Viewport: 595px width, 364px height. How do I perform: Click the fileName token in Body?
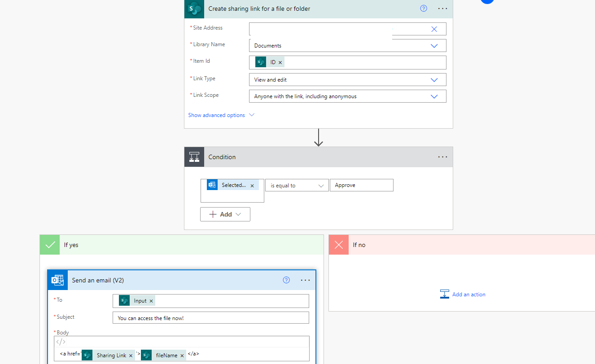(x=163, y=355)
